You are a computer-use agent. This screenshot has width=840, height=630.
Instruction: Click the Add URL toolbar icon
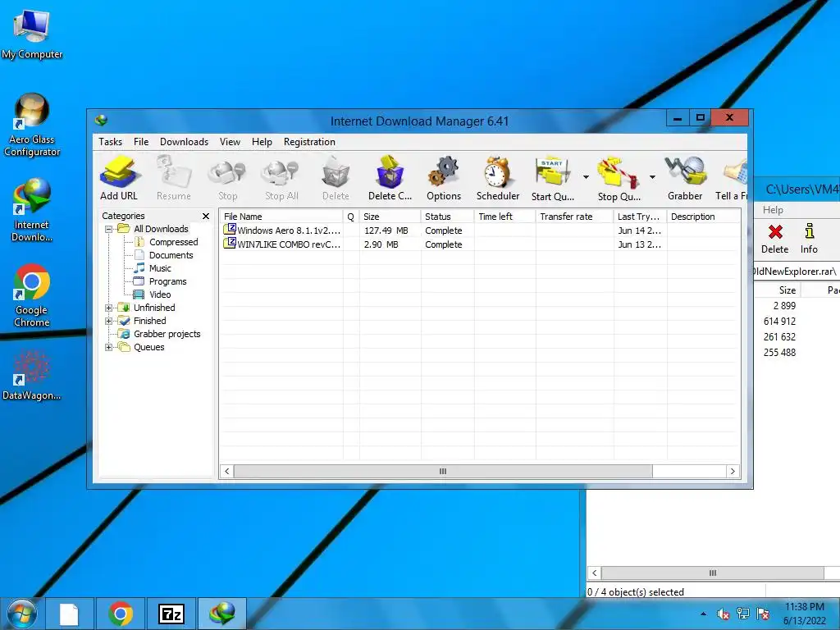pyautogui.click(x=119, y=179)
